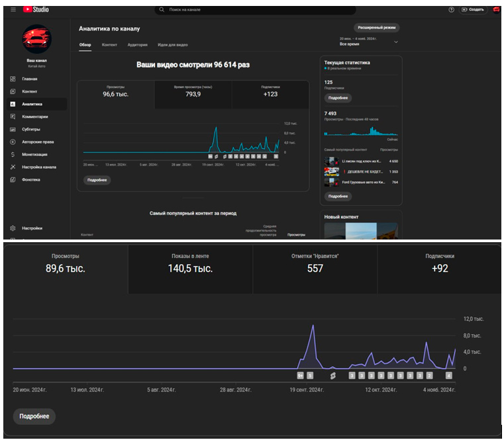Click in the channel search field
This screenshot has height=442, width=504.
click(256, 10)
